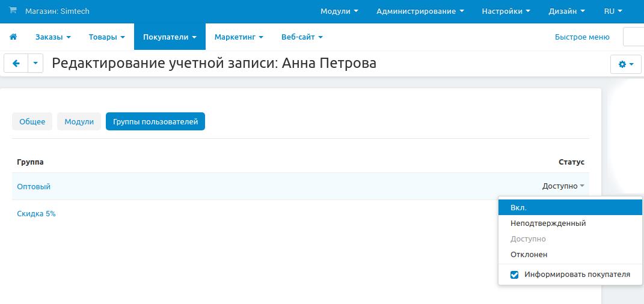Open the gear actions menu
The width and height of the screenshot is (644, 304).
click(x=626, y=64)
